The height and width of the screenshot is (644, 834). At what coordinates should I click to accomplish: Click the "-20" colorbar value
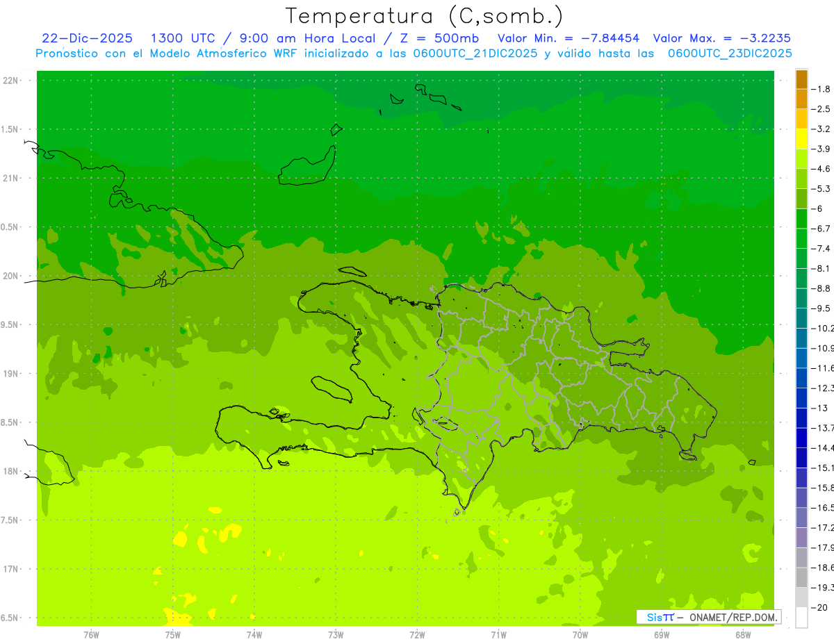[x=820, y=608]
